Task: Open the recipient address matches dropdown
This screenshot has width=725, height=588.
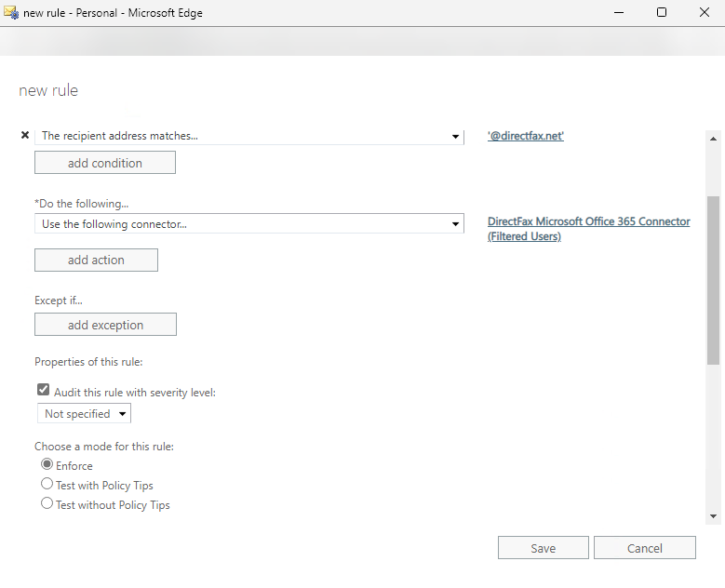Action: [248, 136]
